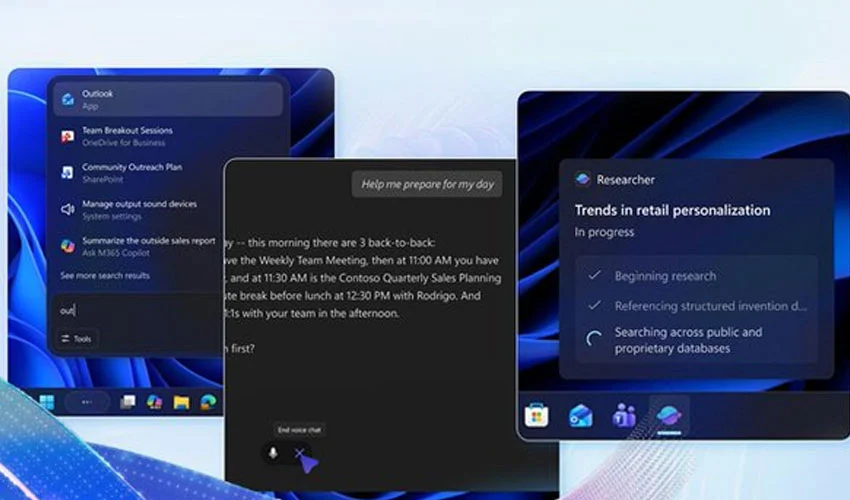Click See more search results
The image size is (850, 500).
104,275
